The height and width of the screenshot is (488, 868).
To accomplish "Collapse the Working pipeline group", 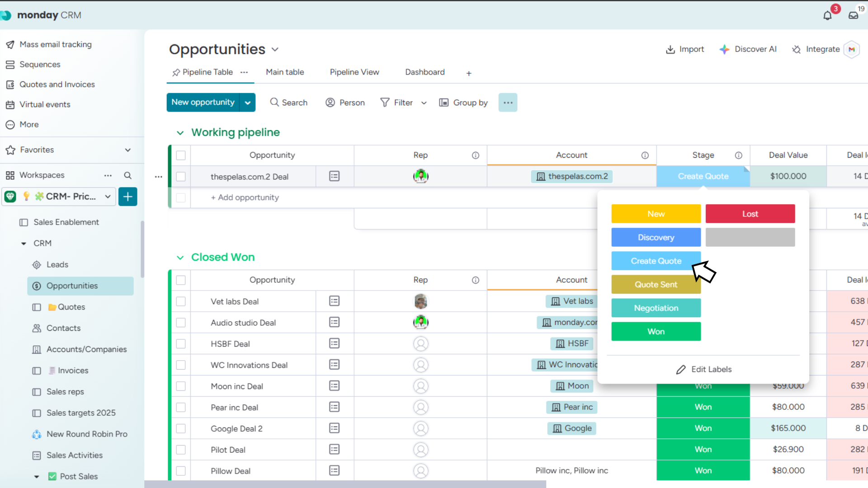I will click(x=180, y=133).
